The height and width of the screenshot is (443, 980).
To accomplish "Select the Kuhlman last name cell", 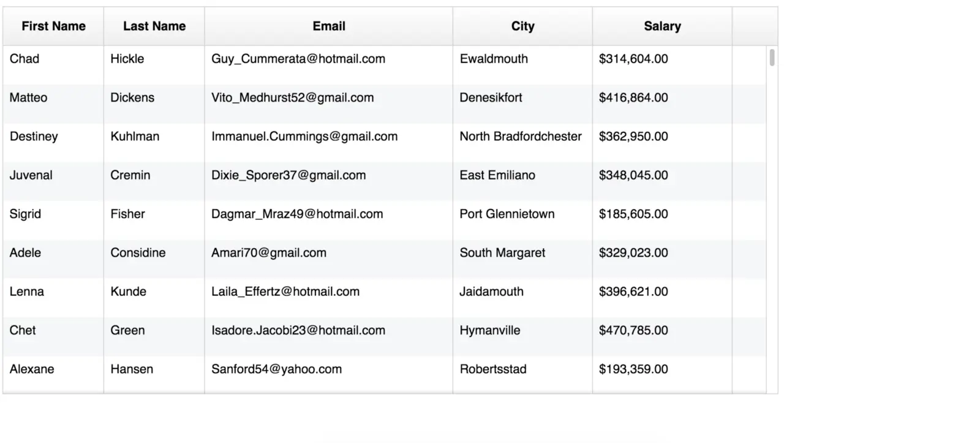I will [x=135, y=136].
